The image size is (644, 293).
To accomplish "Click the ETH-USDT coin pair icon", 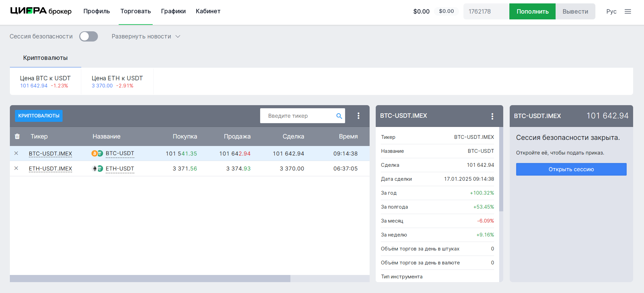I will coord(97,168).
